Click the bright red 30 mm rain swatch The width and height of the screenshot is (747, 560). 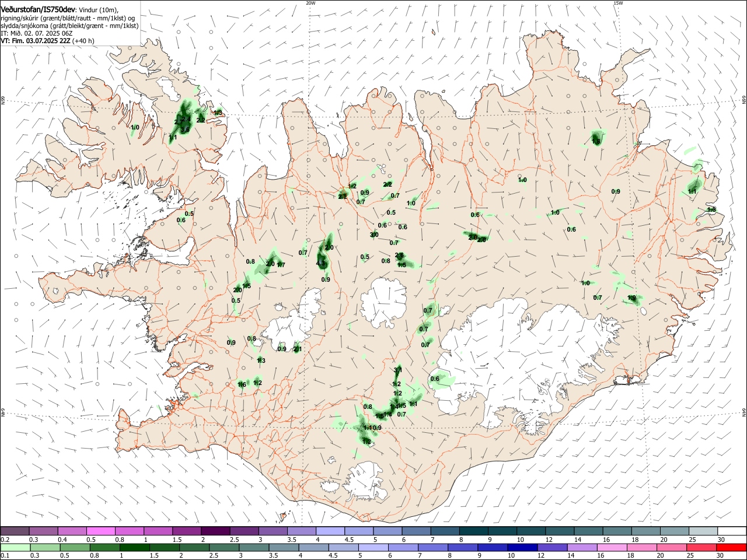click(x=731, y=547)
